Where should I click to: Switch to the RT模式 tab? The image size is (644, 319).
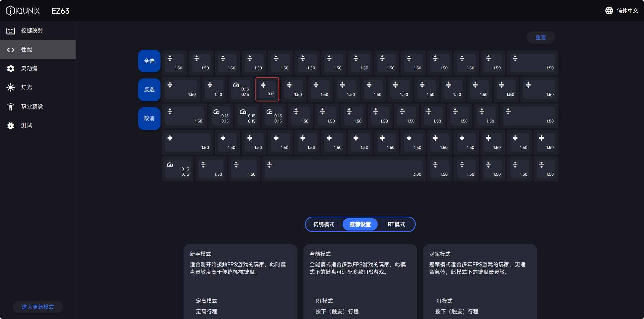pos(396,225)
